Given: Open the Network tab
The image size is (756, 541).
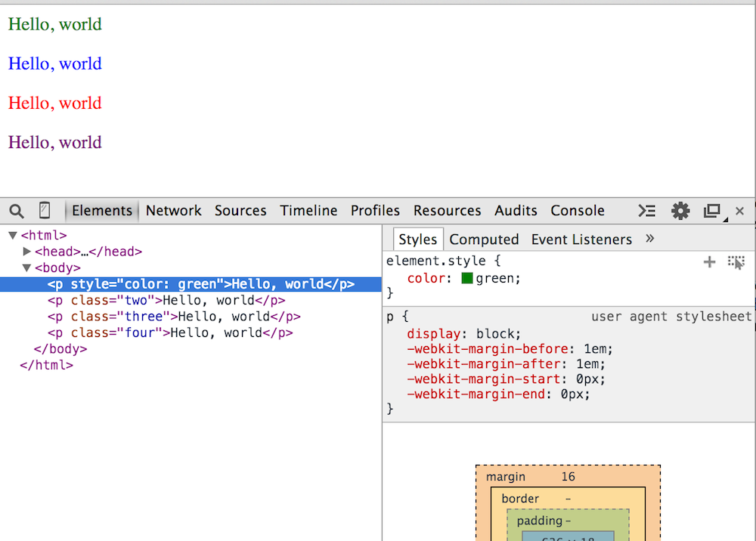Looking at the screenshot, I should click(x=174, y=211).
